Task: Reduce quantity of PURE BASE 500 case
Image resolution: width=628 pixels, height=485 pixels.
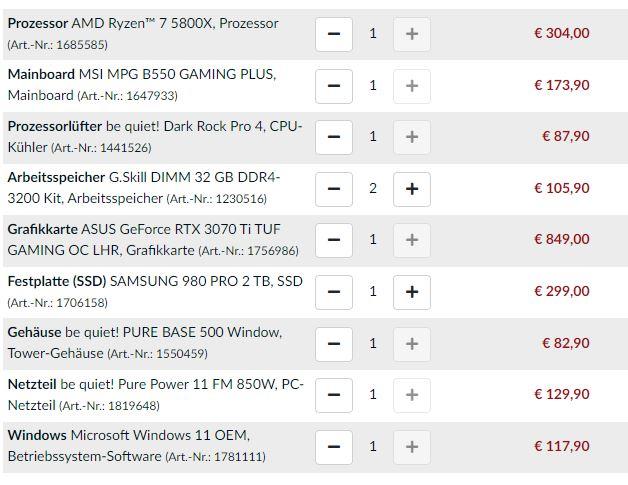Action: [334, 344]
